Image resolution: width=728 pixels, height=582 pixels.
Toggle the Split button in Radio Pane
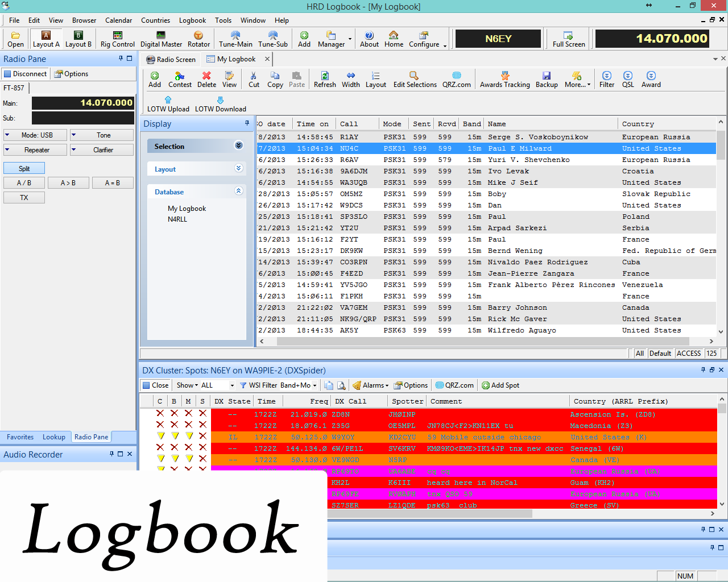(x=24, y=168)
